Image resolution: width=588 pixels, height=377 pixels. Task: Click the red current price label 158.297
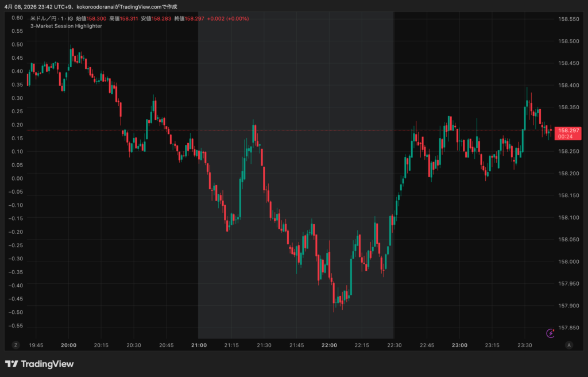click(568, 130)
